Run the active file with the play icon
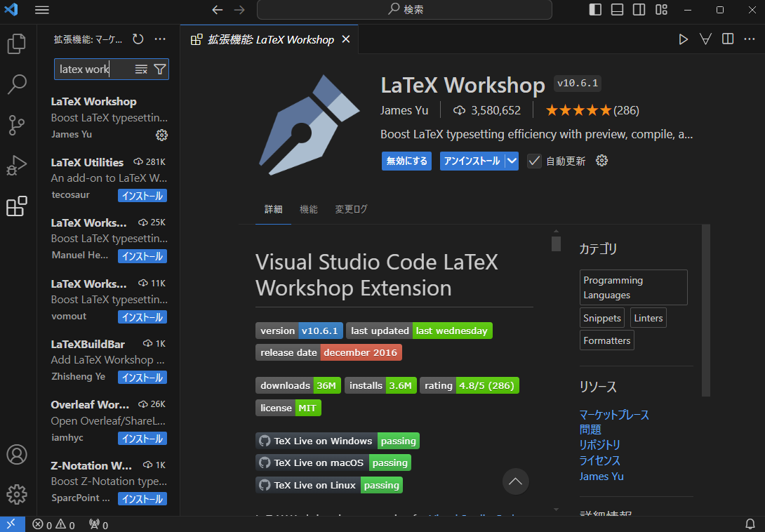Viewport: 765px width, 532px height. pos(684,39)
